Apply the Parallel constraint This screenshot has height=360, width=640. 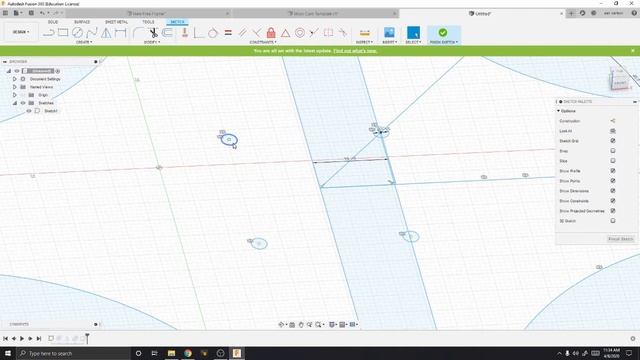pyautogui.click(x=242, y=33)
